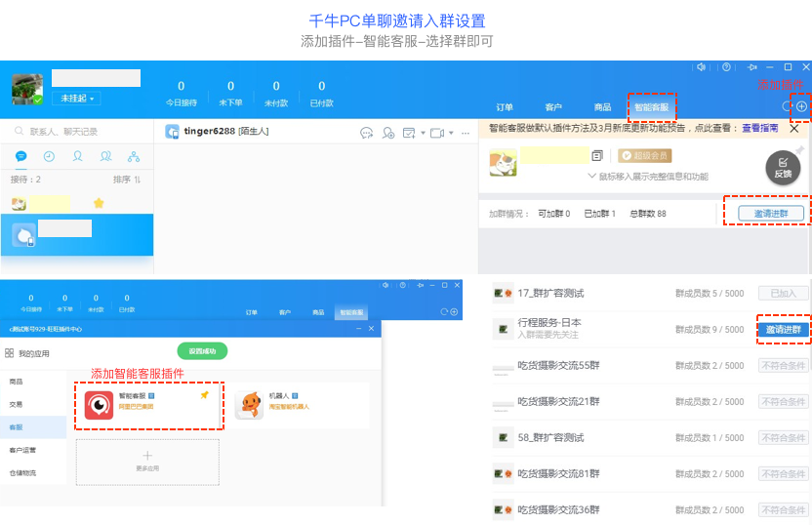The width and height of the screenshot is (812, 525).
Task: Click the cat avatar in customer info panel
Action: click(x=503, y=162)
